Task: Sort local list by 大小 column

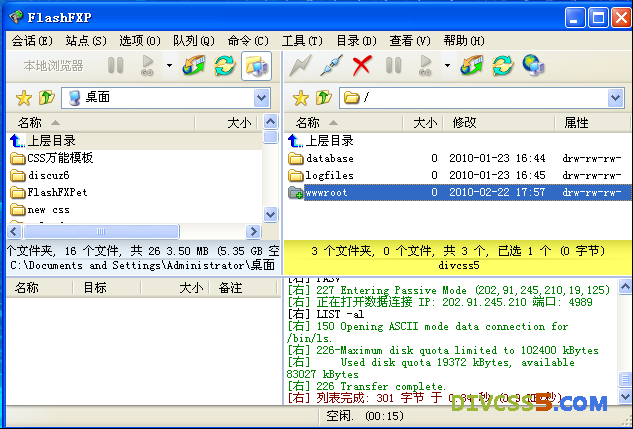Action: [227, 123]
